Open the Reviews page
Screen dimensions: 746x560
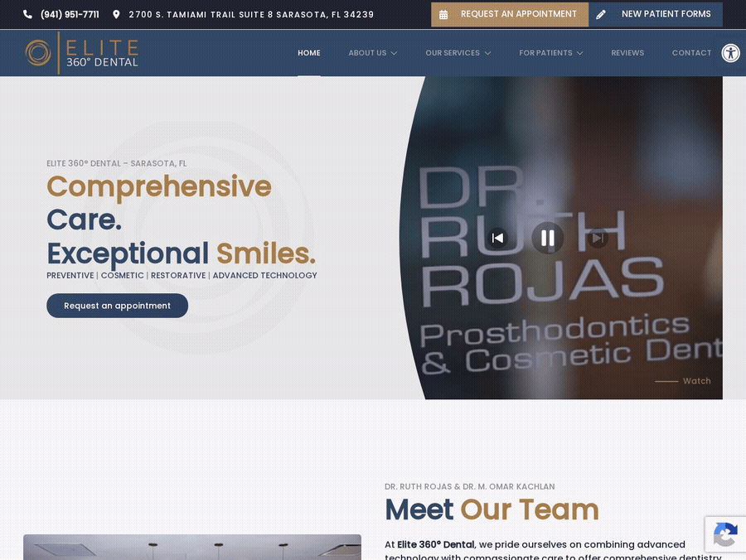pyautogui.click(x=627, y=53)
